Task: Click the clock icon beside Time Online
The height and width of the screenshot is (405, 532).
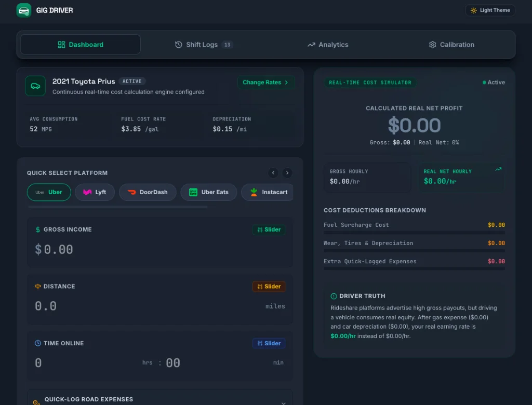Action: pos(37,343)
